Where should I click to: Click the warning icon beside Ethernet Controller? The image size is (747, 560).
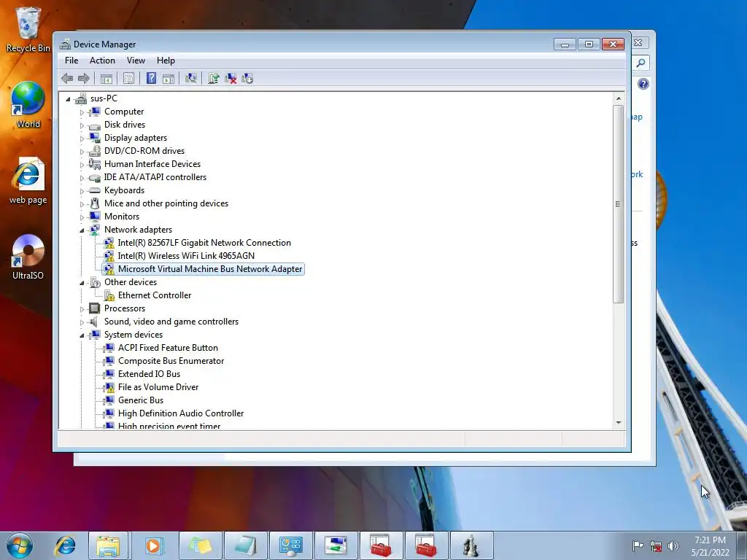(109, 296)
